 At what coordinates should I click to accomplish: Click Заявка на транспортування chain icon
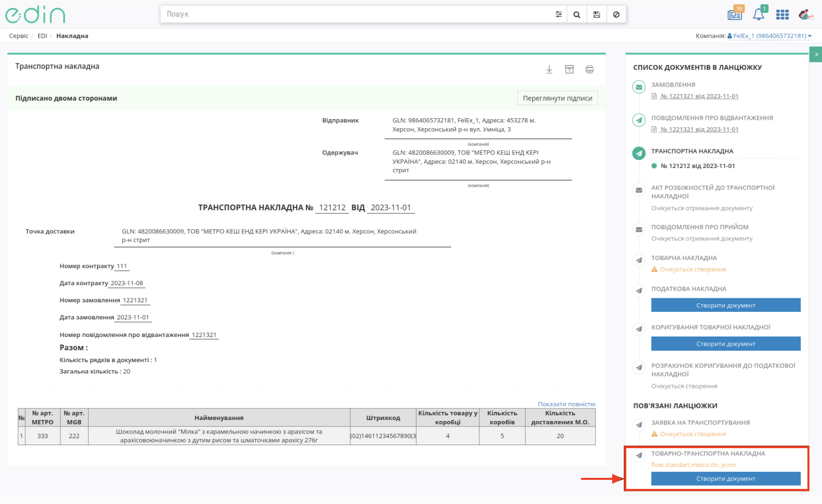pos(639,425)
